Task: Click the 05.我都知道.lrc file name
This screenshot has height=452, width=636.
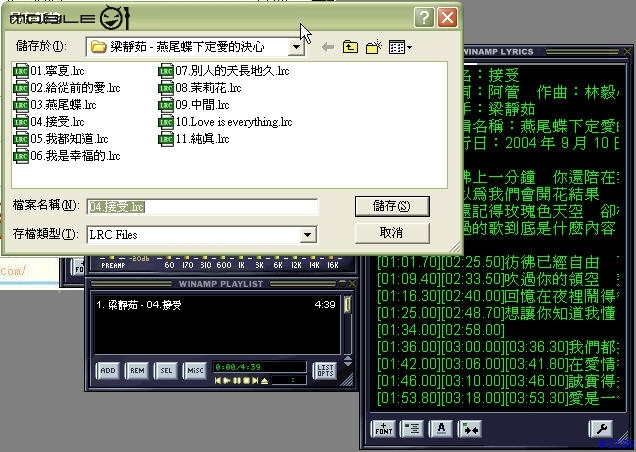Action: click(69, 140)
